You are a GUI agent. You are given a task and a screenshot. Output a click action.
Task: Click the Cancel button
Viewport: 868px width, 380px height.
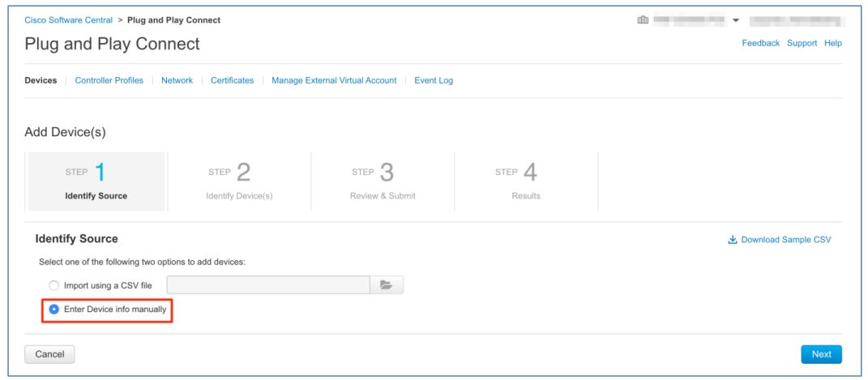pyautogui.click(x=50, y=354)
